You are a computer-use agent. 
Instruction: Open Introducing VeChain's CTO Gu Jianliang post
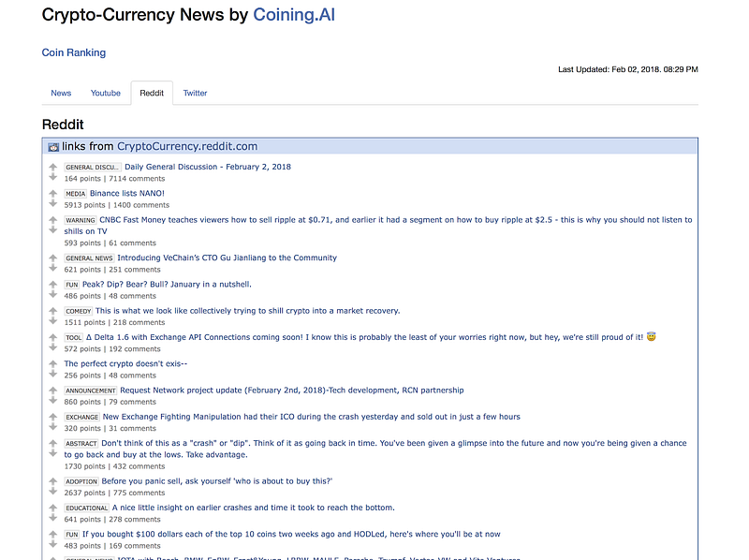pyautogui.click(x=227, y=258)
